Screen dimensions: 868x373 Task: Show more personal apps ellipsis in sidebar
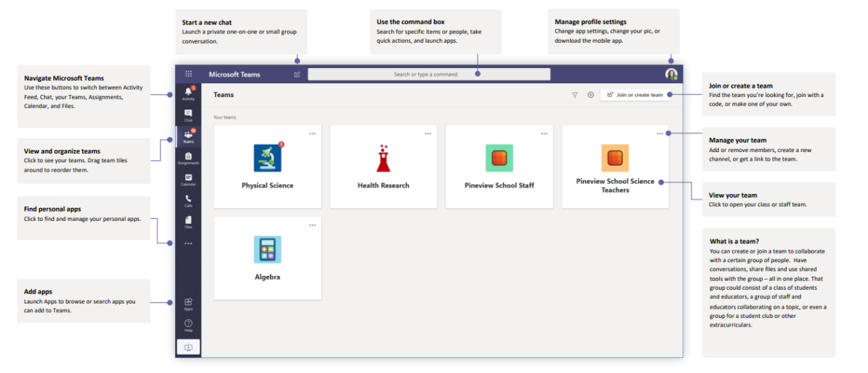188,243
